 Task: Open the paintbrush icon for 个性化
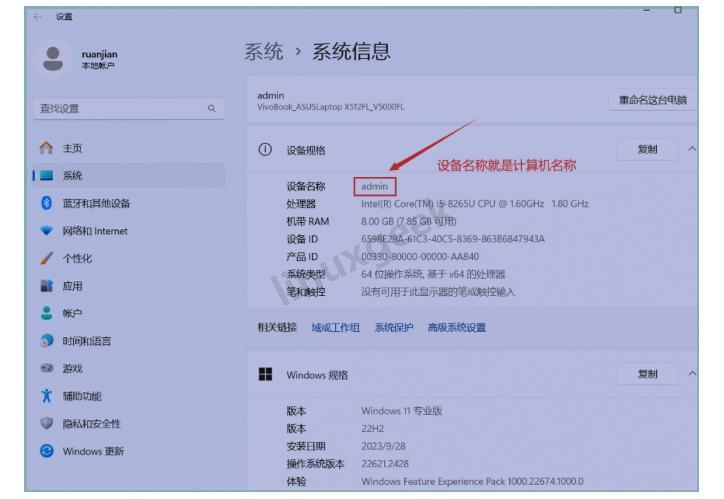46,258
